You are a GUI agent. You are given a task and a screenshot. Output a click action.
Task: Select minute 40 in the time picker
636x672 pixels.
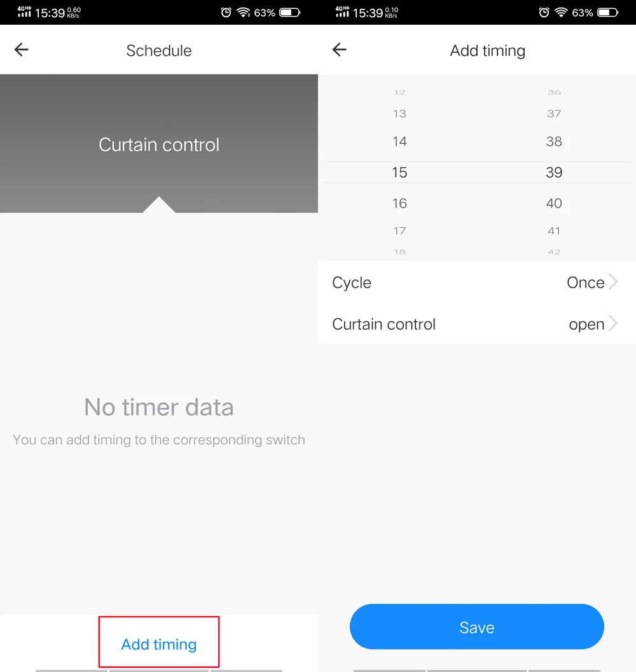point(554,203)
